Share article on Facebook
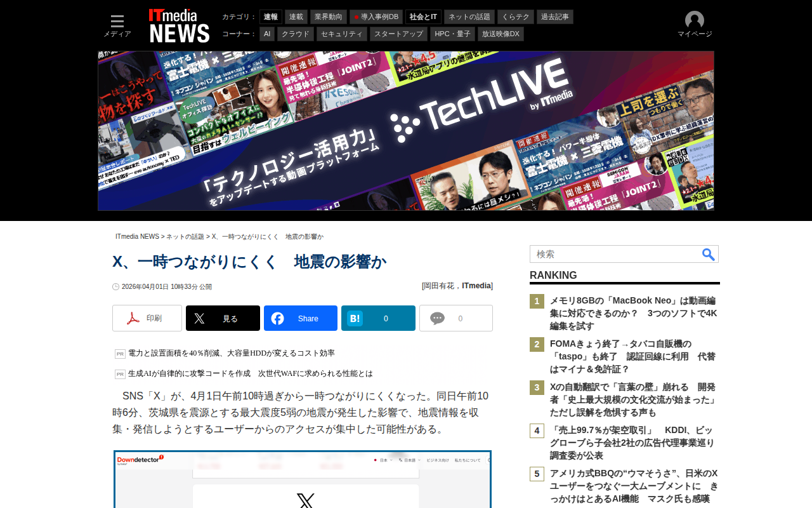 click(x=301, y=318)
